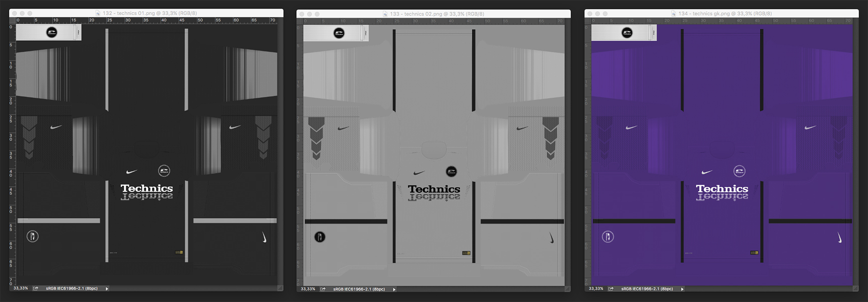Click the vertical ruler of the technics 02 window

(x=300, y=155)
